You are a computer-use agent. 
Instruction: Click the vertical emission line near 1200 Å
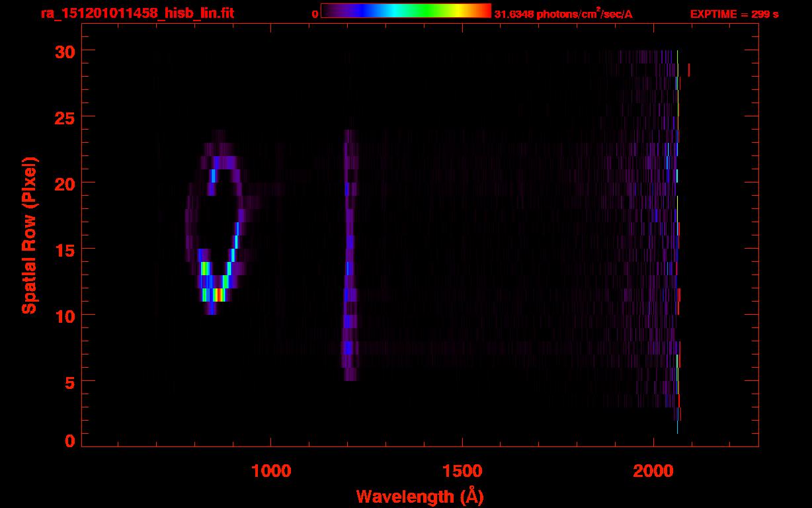point(348,255)
